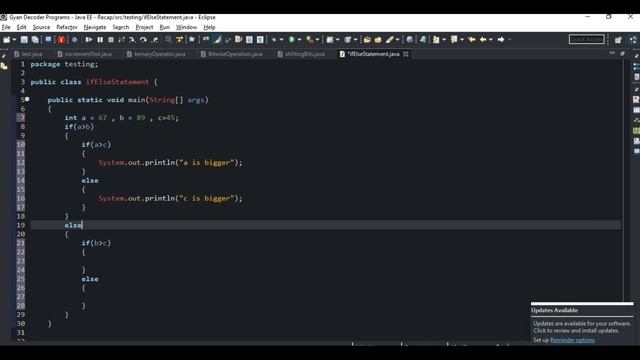
Task: Open the Search icon dropdown arrow
Action: point(397,40)
